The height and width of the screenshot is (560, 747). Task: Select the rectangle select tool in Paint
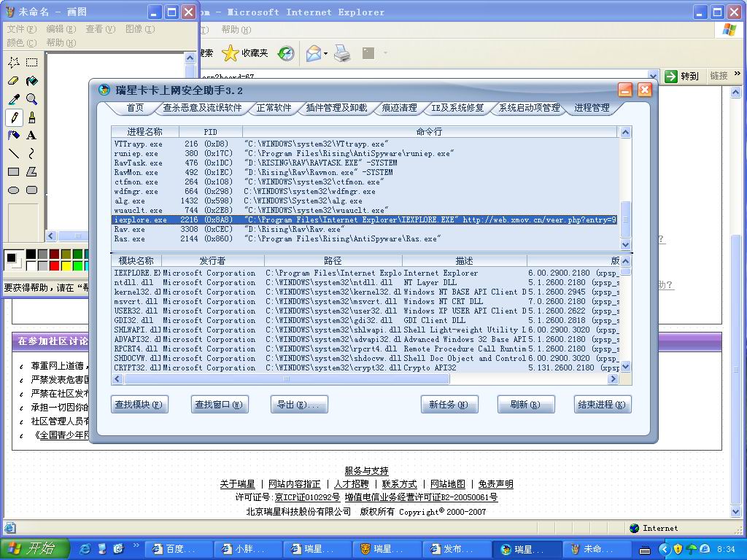coord(32,63)
